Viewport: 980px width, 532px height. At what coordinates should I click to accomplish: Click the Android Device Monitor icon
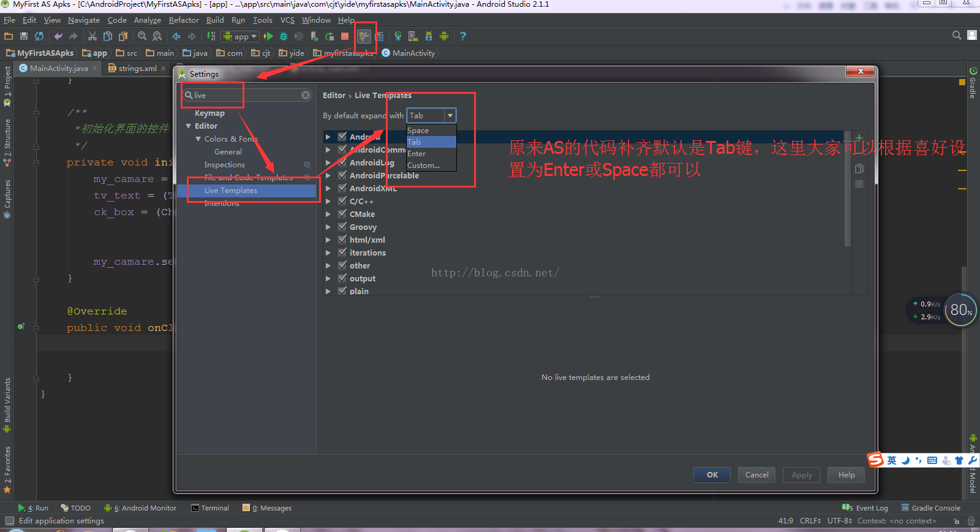coord(444,36)
